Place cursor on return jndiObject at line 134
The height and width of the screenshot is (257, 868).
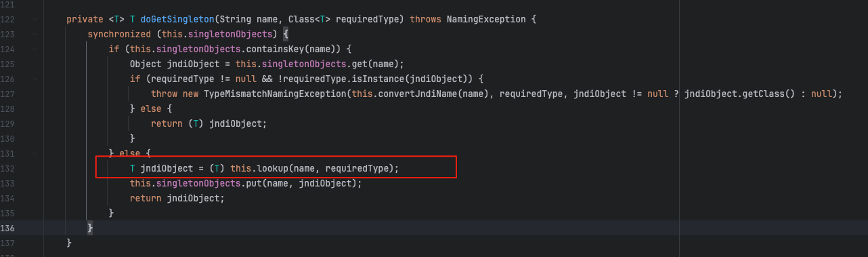coord(177,198)
